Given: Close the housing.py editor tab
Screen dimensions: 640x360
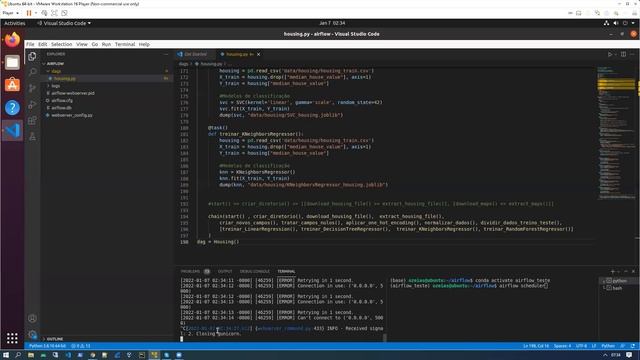Looking at the screenshot, I should point(258,54).
